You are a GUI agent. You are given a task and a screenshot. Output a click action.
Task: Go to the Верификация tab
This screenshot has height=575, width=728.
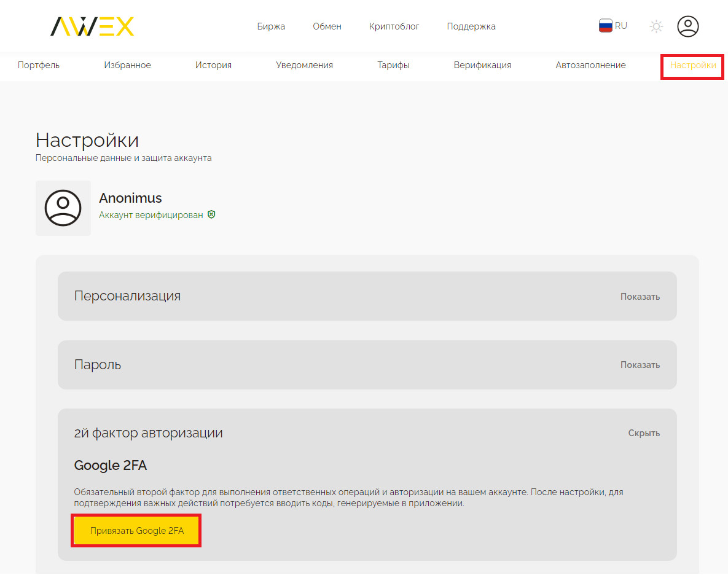[x=482, y=65]
